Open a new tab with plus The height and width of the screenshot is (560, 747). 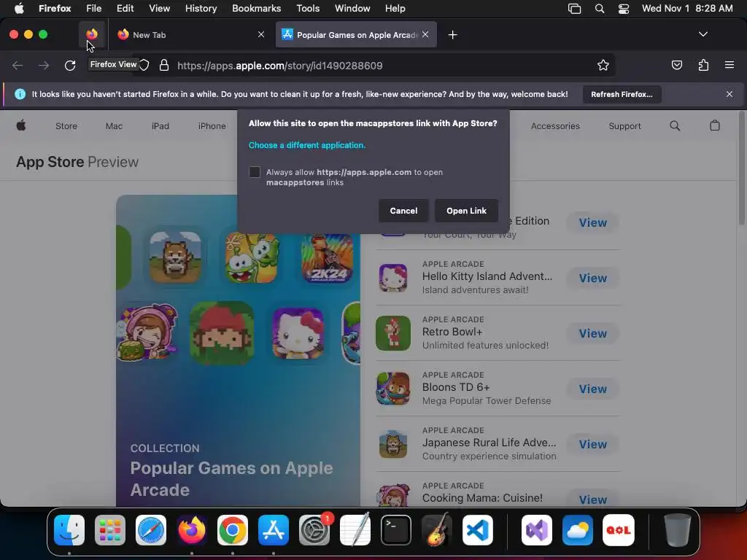point(452,35)
